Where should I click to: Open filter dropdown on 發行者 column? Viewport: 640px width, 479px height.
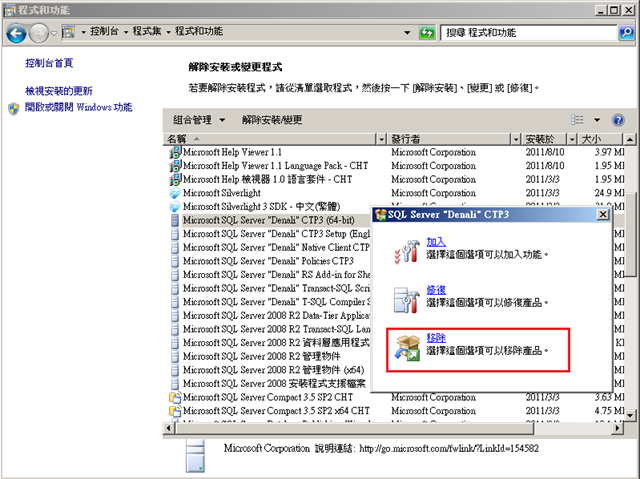516,140
